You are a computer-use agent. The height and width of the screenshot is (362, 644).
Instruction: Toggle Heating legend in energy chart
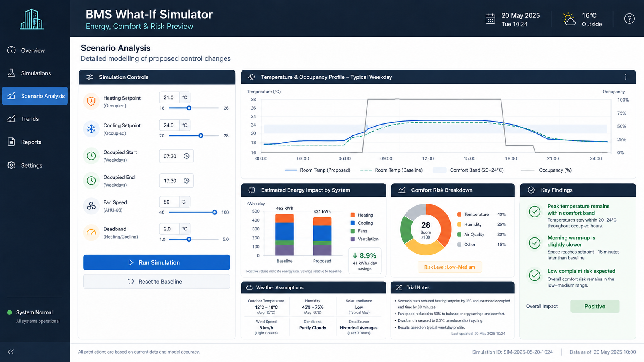coord(362,215)
